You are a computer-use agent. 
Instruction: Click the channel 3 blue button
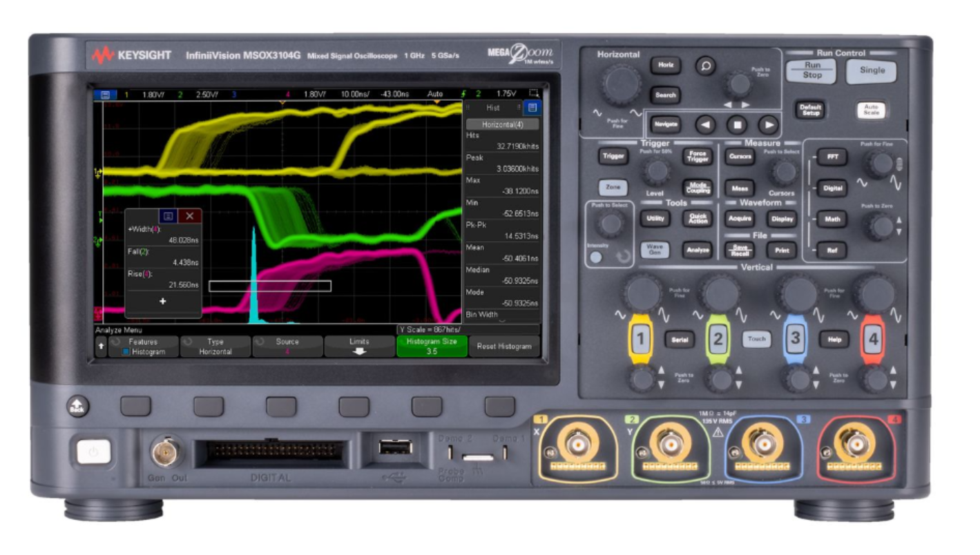click(796, 340)
